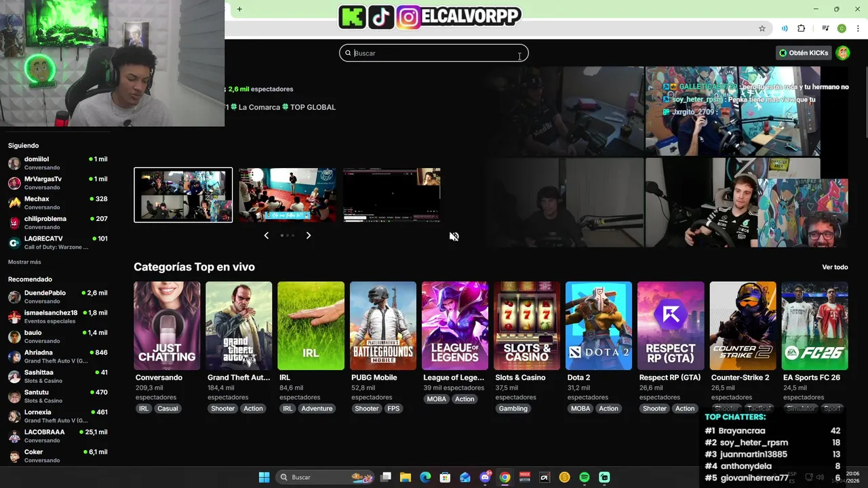Open Grand Theft Auto V category card
Screen dimensions: 868x488
tap(239, 326)
